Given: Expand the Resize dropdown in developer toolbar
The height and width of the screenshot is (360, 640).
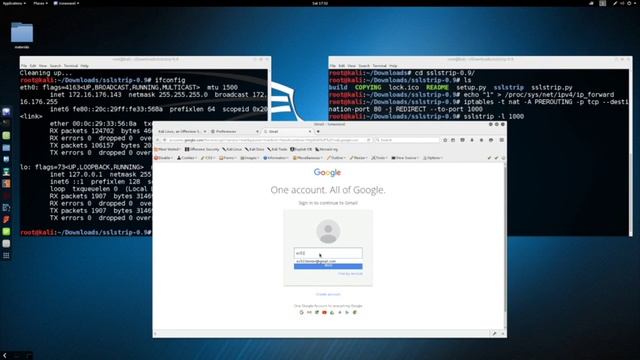Looking at the screenshot, I should click(358, 158).
